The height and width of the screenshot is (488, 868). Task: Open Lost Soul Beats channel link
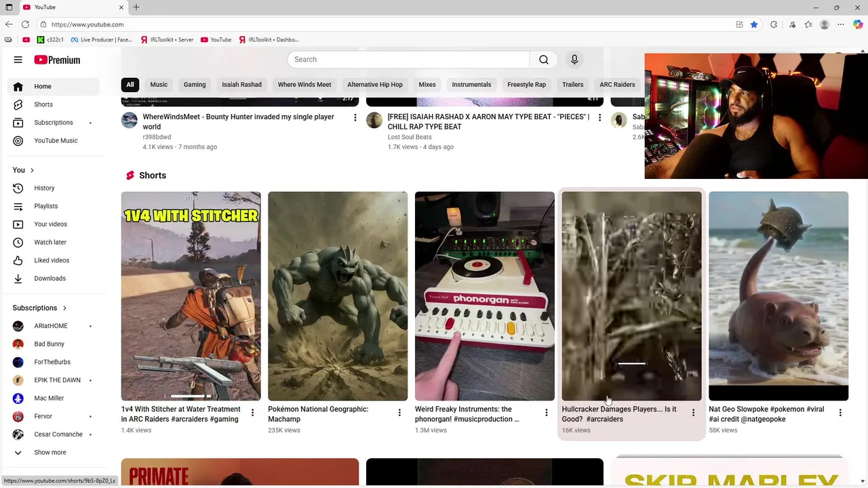coord(410,137)
